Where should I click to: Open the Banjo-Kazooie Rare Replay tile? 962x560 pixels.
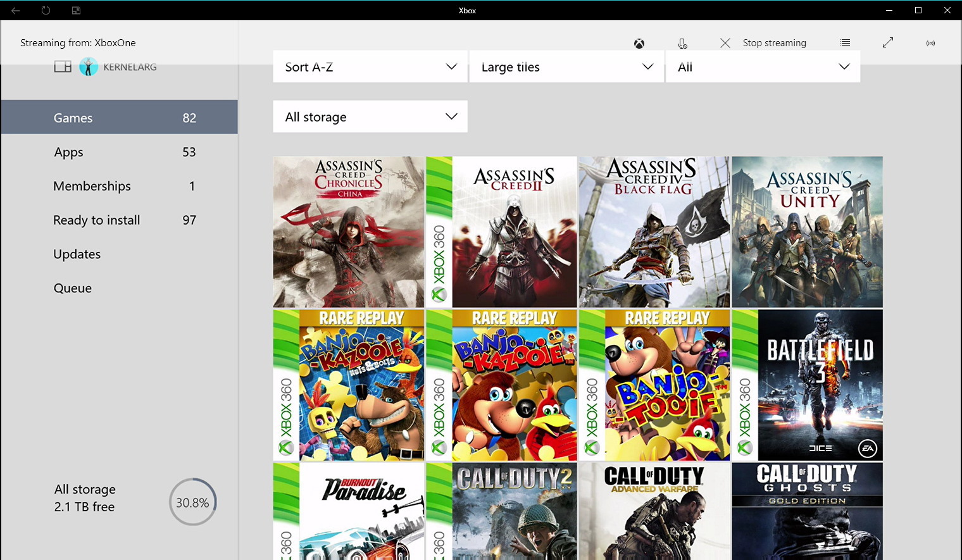pos(502,385)
